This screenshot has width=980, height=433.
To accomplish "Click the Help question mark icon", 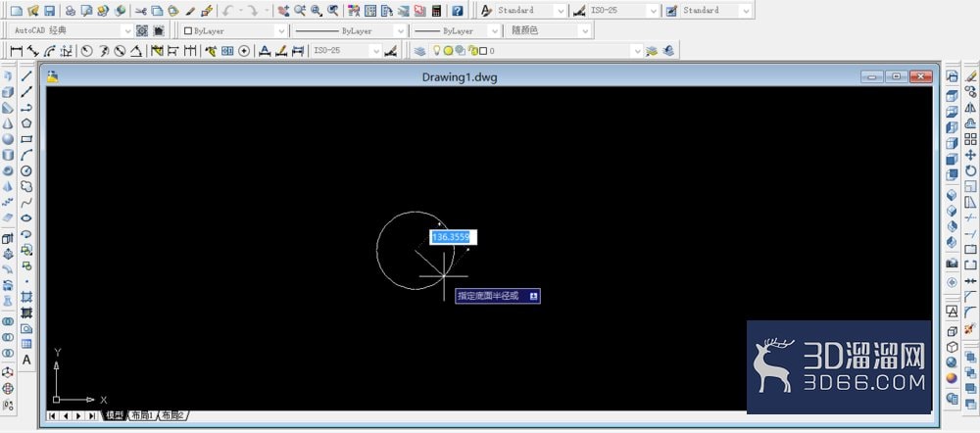I will coord(458,11).
